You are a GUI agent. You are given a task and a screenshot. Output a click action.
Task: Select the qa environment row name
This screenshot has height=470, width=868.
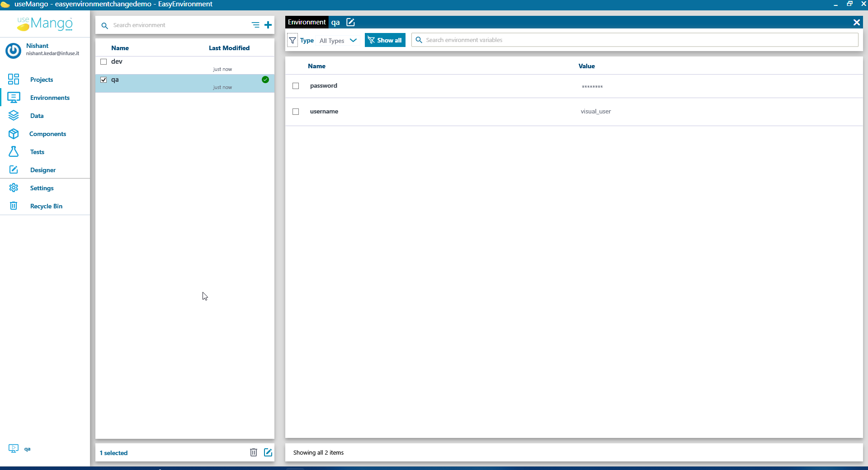pos(115,80)
